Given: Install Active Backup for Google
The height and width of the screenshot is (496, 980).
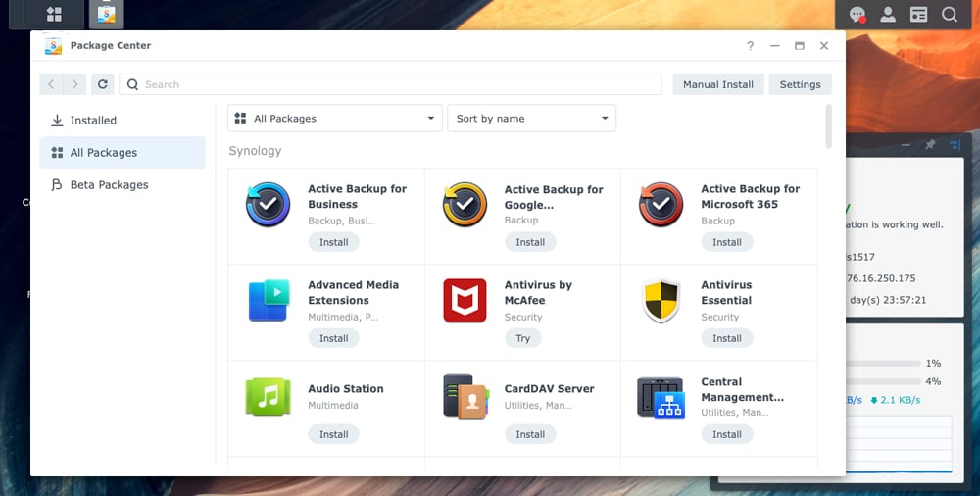Looking at the screenshot, I should (530, 242).
